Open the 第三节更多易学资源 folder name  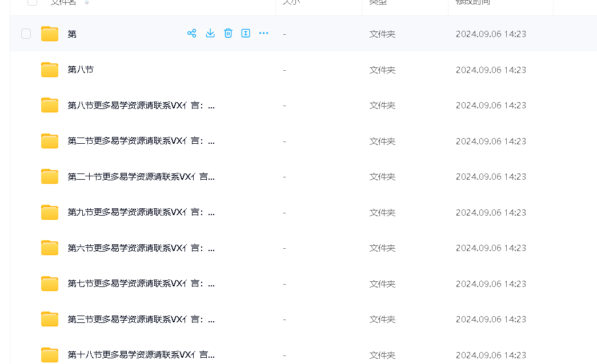141,319
